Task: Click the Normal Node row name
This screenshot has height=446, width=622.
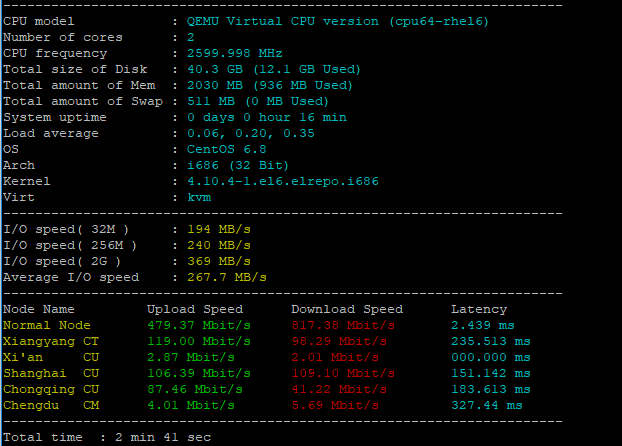Action: (x=47, y=325)
